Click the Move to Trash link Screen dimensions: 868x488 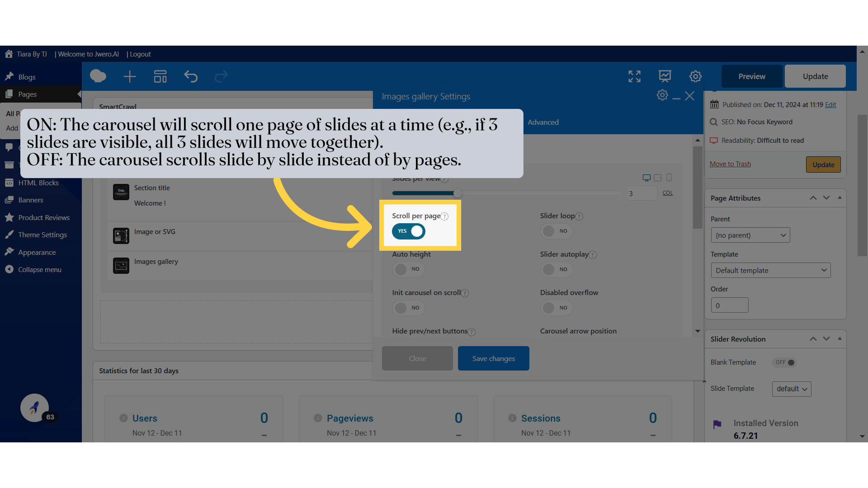click(730, 164)
